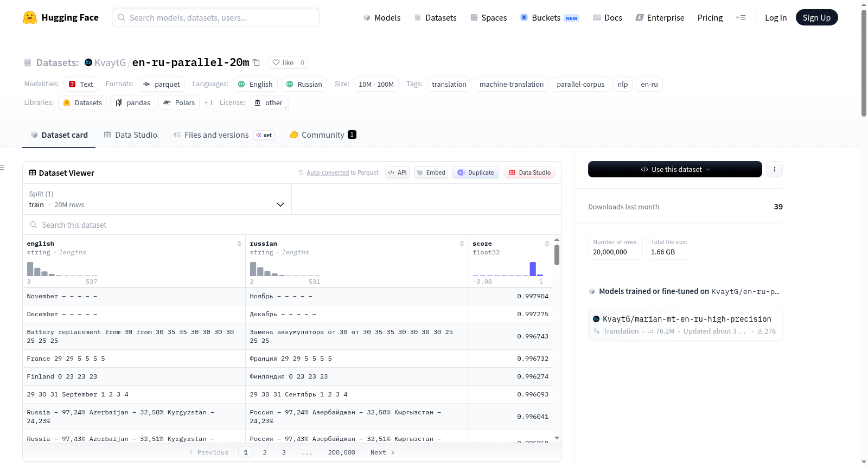Screen dimensions: 868x467
Task: Click the "Finland 0 23 23 23" cell
Action: 134,376
